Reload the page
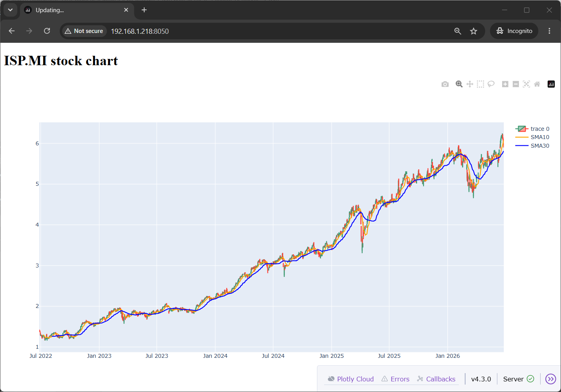Screen dimensions: 561x392 [x=47, y=31]
